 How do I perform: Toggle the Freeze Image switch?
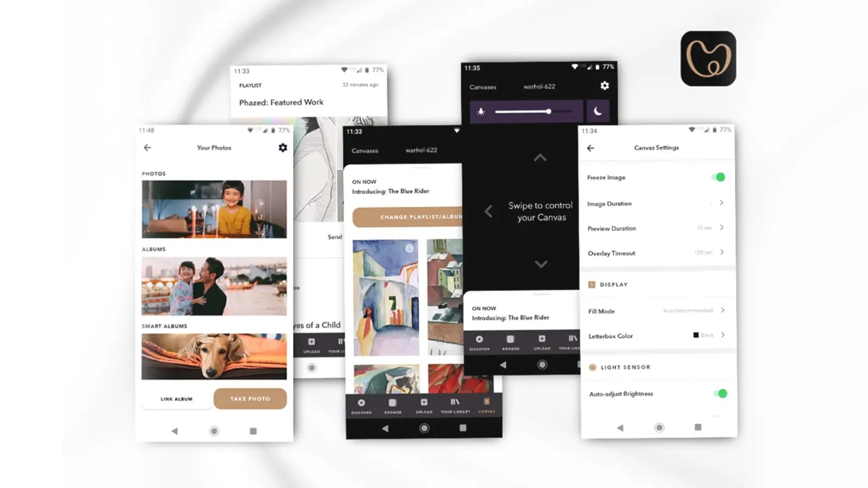(x=718, y=177)
